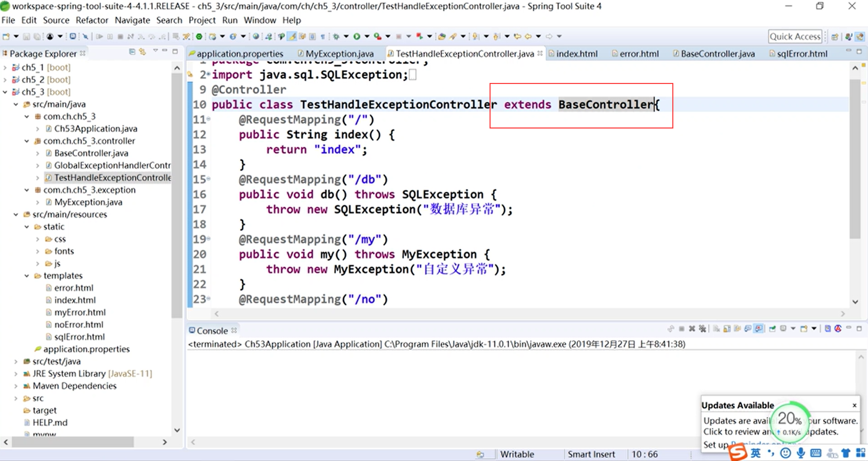The width and height of the screenshot is (868, 461).
Task: Close the Updates Available notification
Action: pyautogui.click(x=854, y=405)
